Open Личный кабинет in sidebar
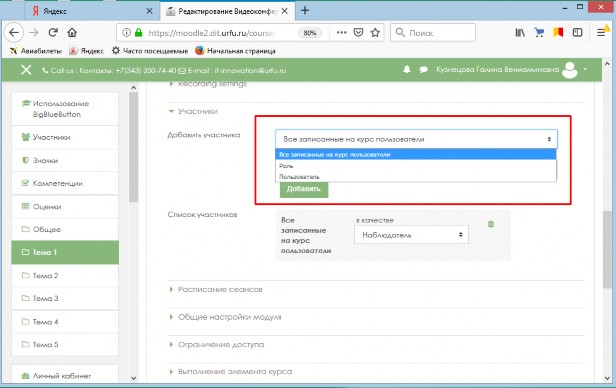The width and height of the screenshot is (616, 388). point(65,375)
